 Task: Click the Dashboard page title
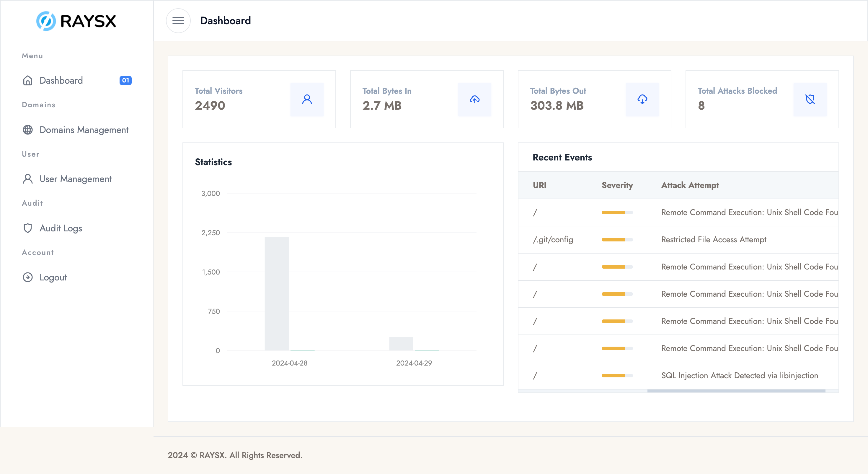click(226, 21)
